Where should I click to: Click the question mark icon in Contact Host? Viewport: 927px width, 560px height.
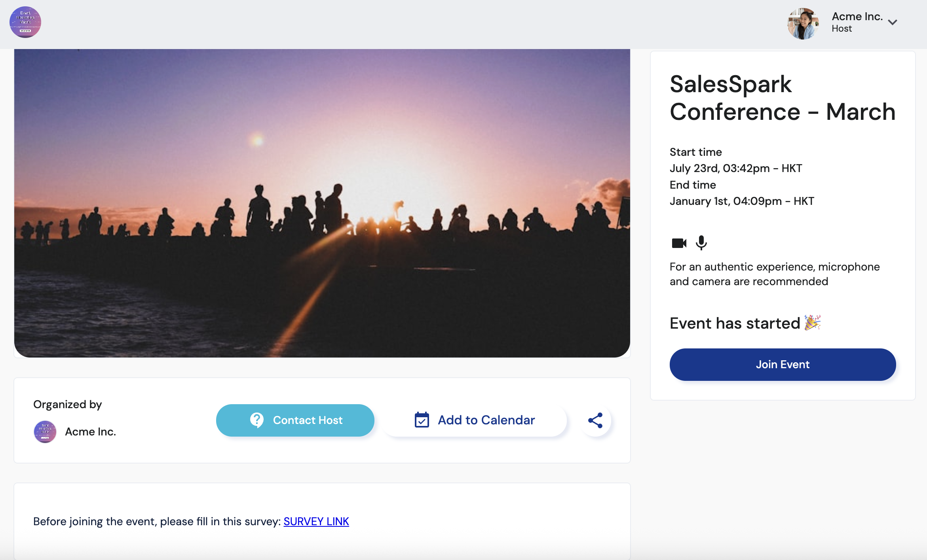[x=257, y=420]
